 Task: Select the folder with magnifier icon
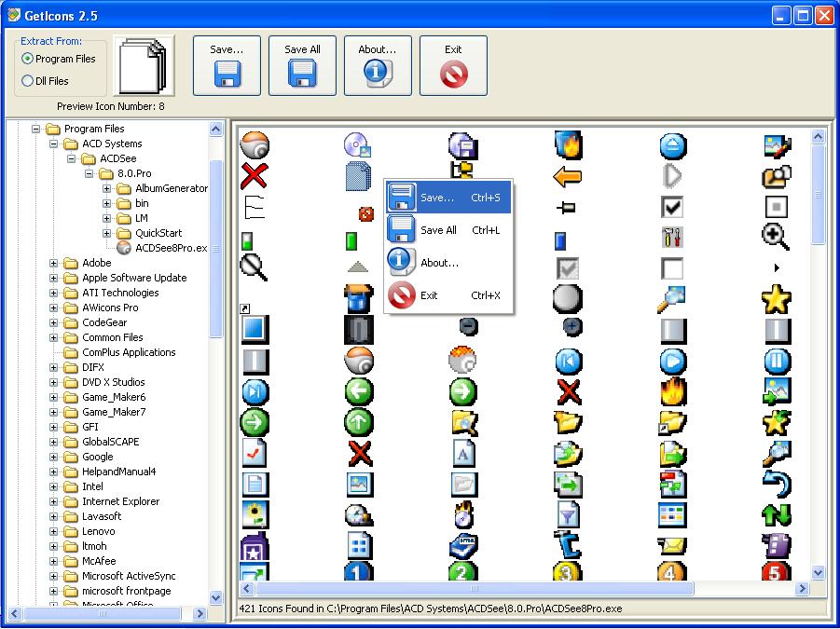tap(464, 422)
